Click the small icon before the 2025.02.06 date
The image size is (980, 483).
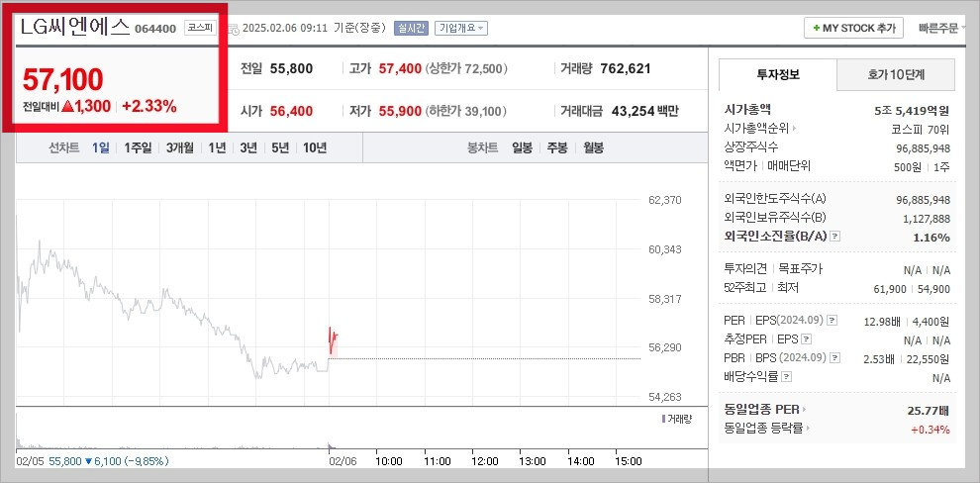click(234, 28)
